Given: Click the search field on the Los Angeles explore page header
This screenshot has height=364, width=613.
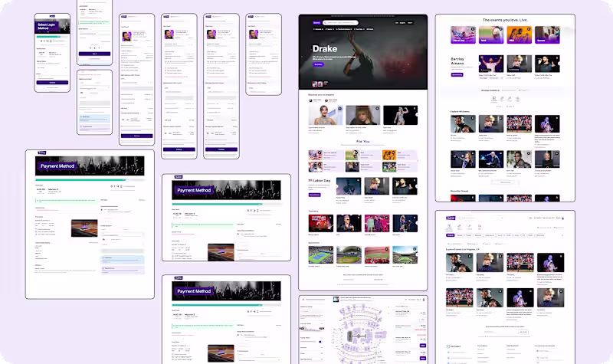Looking at the screenshot, I should click(x=480, y=218).
